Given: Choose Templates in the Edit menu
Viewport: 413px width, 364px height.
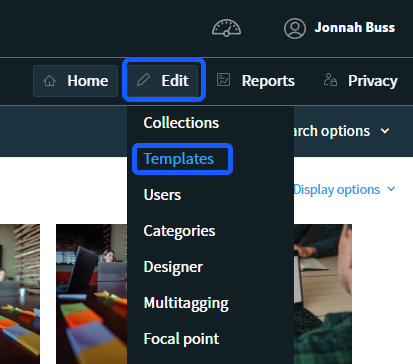Looking at the screenshot, I should (x=179, y=159).
